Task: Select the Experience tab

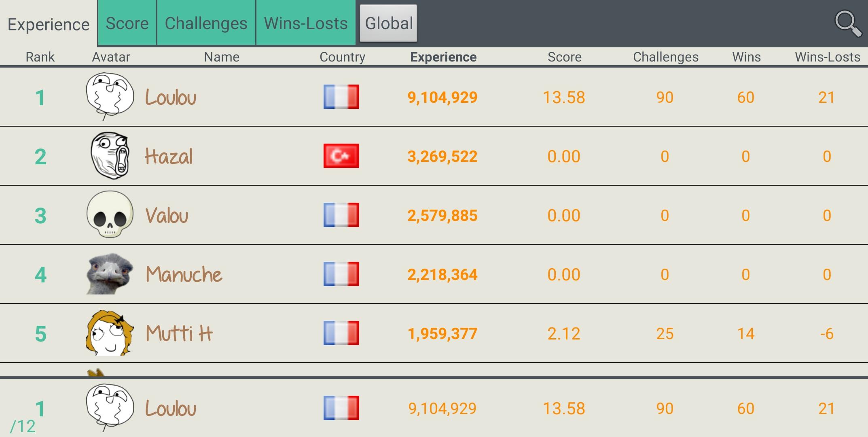Action: click(x=49, y=24)
